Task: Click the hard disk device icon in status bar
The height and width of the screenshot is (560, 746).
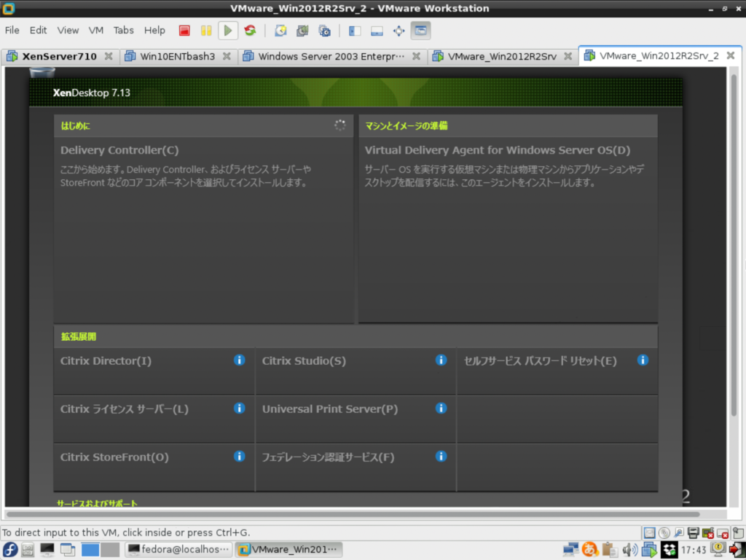Action: click(x=649, y=533)
